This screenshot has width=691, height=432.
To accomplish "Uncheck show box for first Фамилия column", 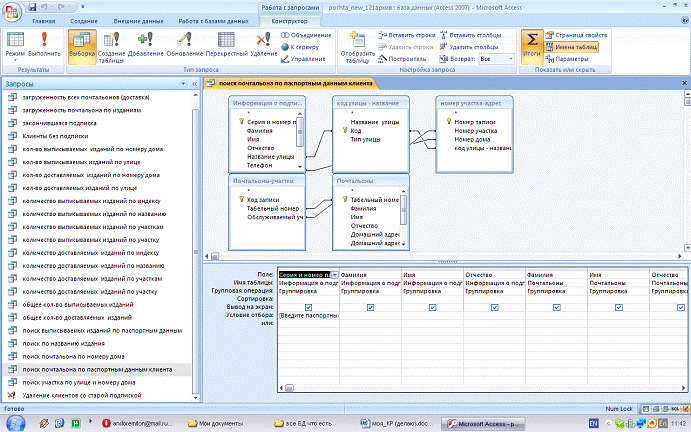I will click(x=370, y=307).
